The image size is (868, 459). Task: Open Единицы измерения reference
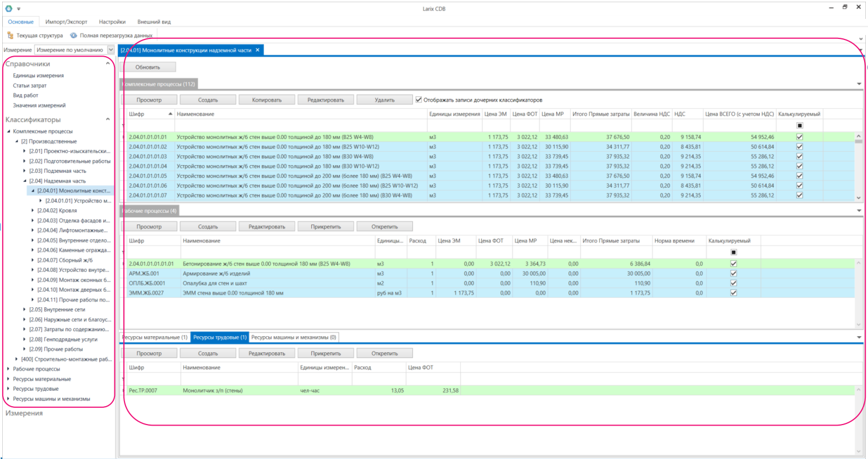pyautogui.click(x=38, y=76)
